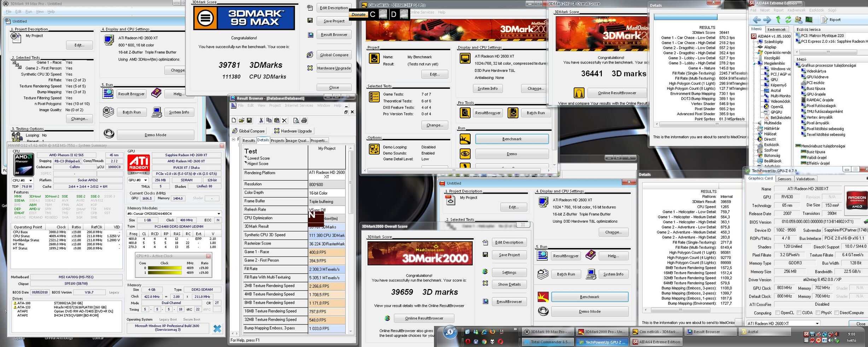Viewport: 868px width, 347px height.
Task: Expand DirectX node in AIDA64 tree
Action: [x=754, y=139]
